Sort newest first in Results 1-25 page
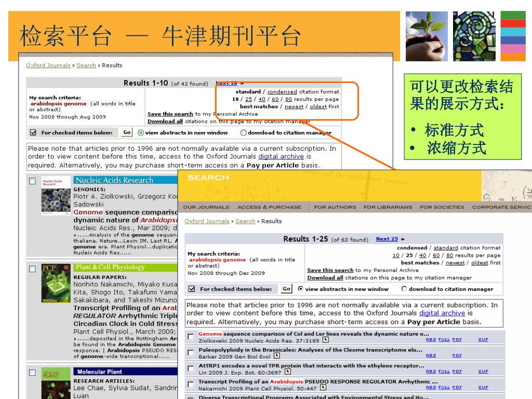This screenshot has width=532, height=399. coord(455,262)
